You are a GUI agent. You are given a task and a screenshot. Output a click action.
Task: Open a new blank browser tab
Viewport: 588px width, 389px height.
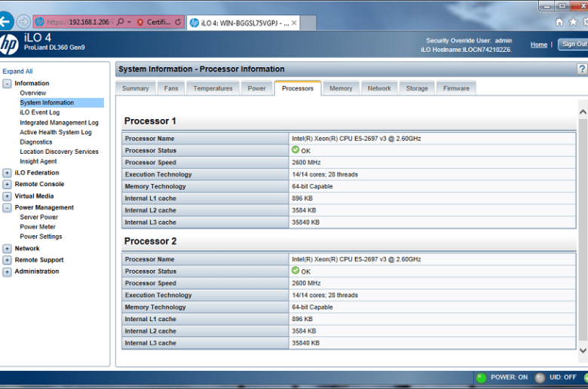click(308, 23)
